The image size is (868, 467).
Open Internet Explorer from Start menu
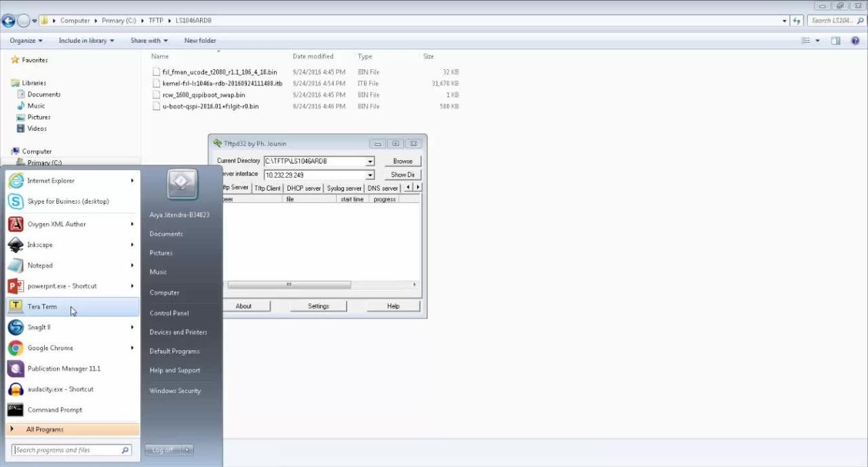(x=51, y=181)
